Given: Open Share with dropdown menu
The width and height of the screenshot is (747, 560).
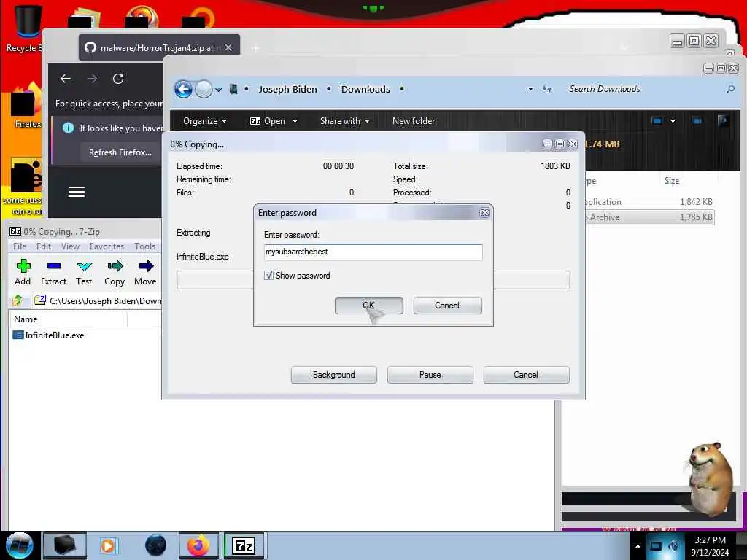Looking at the screenshot, I should (345, 121).
